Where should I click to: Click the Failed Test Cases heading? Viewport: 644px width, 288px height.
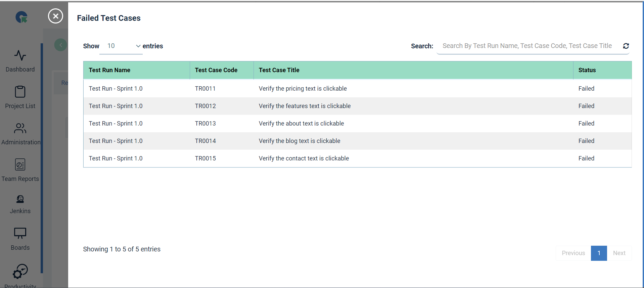pyautogui.click(x=109, y=18)
